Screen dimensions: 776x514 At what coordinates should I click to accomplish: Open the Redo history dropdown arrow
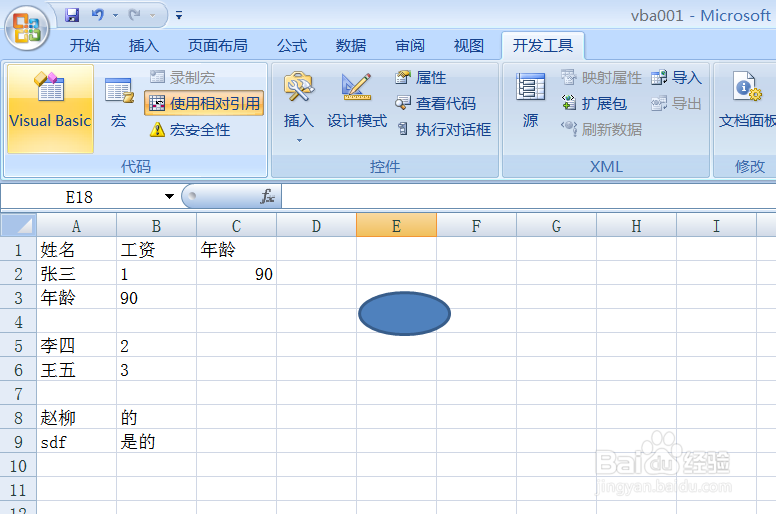click(x=152, y=16)
